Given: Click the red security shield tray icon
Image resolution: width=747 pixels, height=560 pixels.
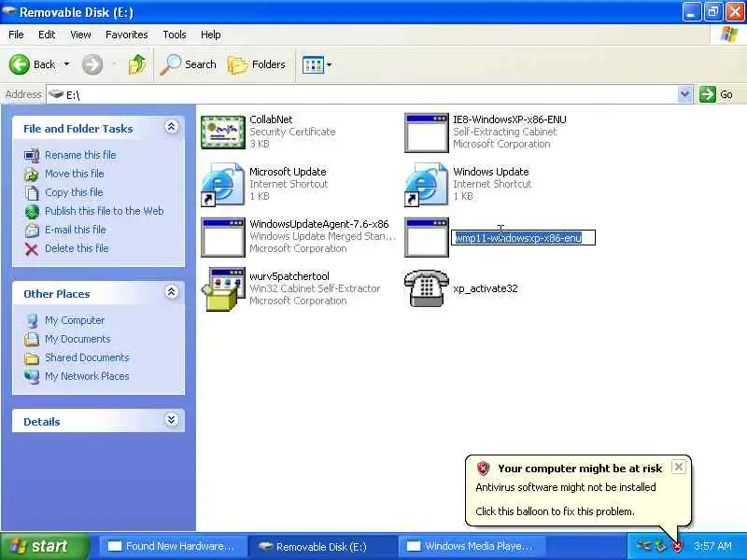Looking at the screenshot, I should pyautogui.click(x=677, y=546).
